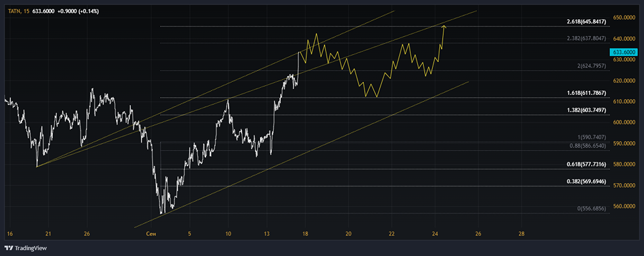The height and width of the screenshot is (256, 644).
Task: Click date 21 on time axis
Action: pyautogui.click(x=48, y=234)
